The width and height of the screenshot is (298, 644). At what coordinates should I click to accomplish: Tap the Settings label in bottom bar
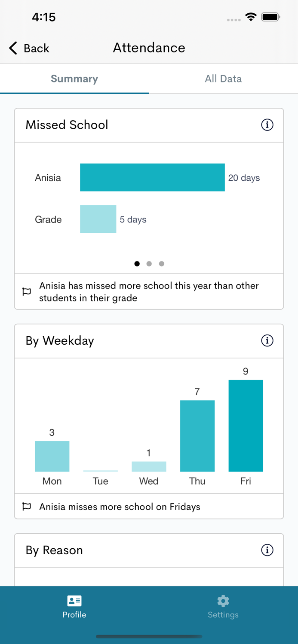tap(223, 615)
